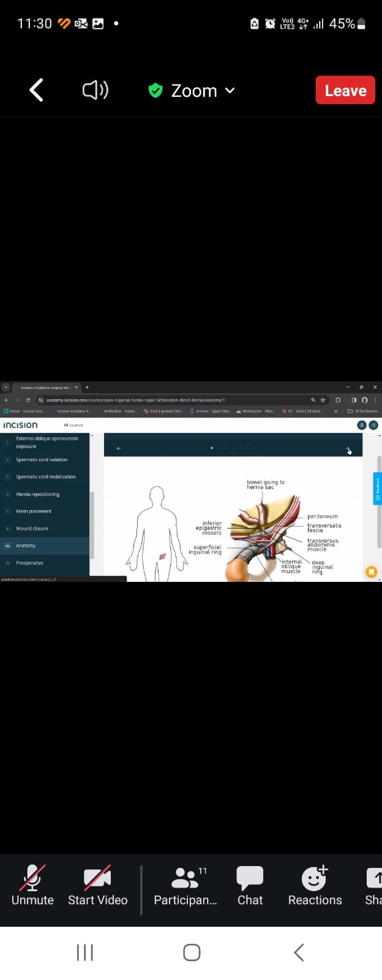Start Video from the meeting toolbar

[97, 885]
